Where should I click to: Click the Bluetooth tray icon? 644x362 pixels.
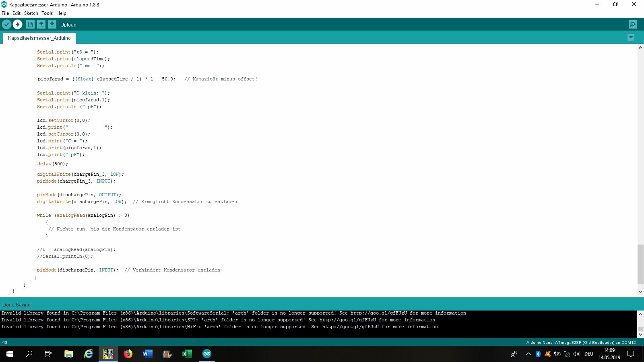pos(538,354)
